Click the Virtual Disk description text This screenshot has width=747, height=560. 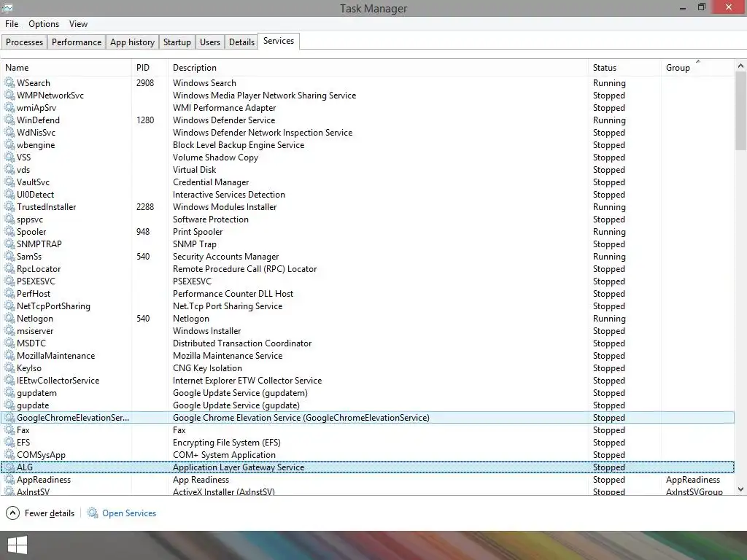tap(194, 169)
